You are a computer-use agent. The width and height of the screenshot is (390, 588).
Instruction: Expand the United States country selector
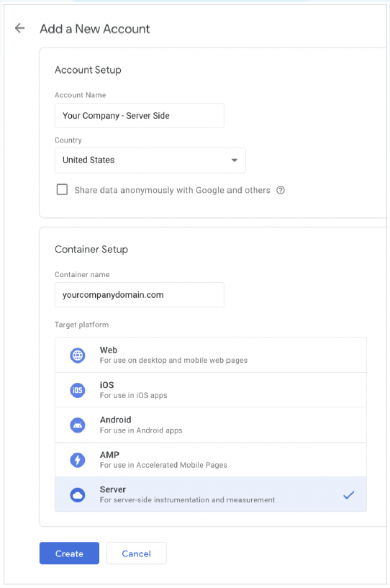coord(150,160)
